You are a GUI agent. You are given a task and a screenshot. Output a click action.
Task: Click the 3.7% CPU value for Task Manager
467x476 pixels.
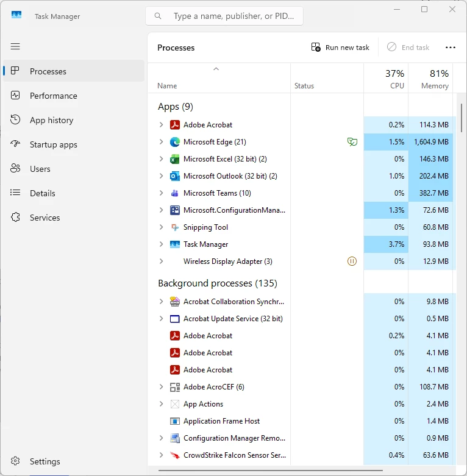coord(396,244)
